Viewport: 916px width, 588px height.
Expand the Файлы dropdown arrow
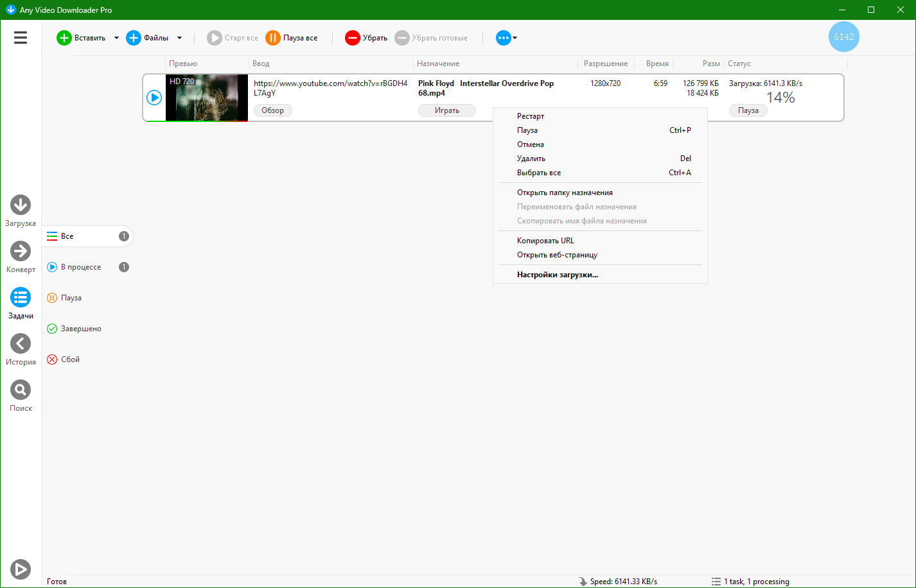(179, 38)
